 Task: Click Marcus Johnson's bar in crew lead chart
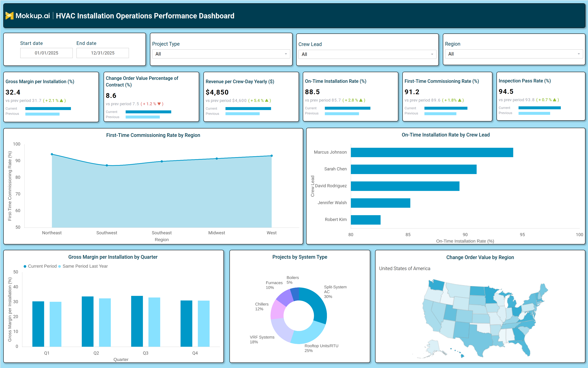(432, 153)
